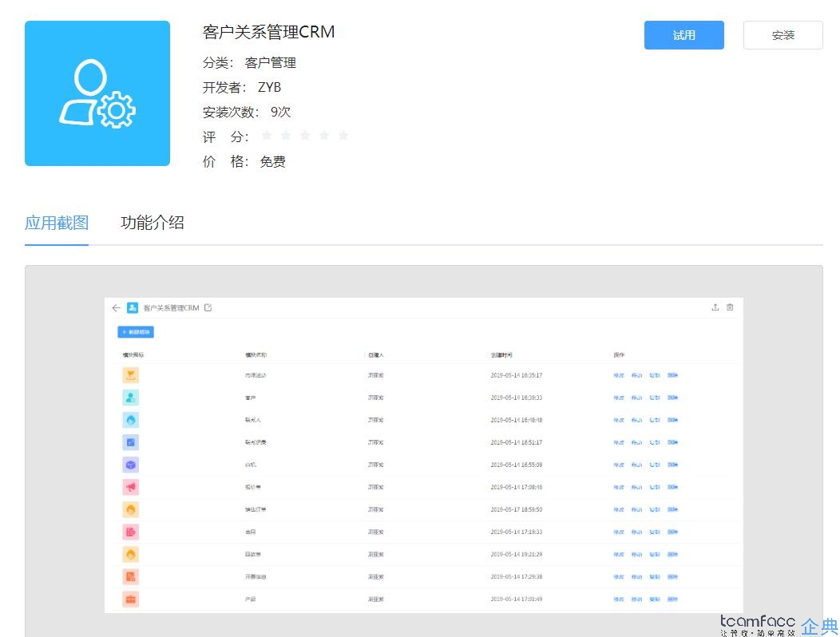
Task: Click the small blue CRM icon beside the back arrow
Action: pos(133,307)
